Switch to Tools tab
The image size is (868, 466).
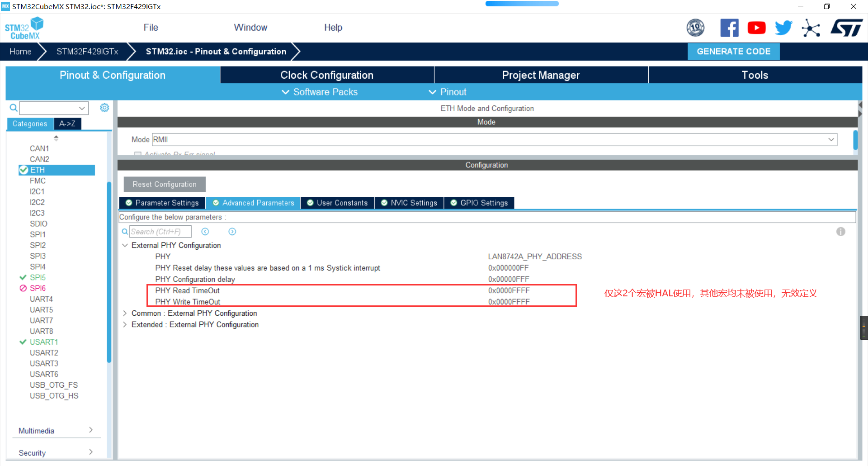pyautogui.click(x=755, y=75)
